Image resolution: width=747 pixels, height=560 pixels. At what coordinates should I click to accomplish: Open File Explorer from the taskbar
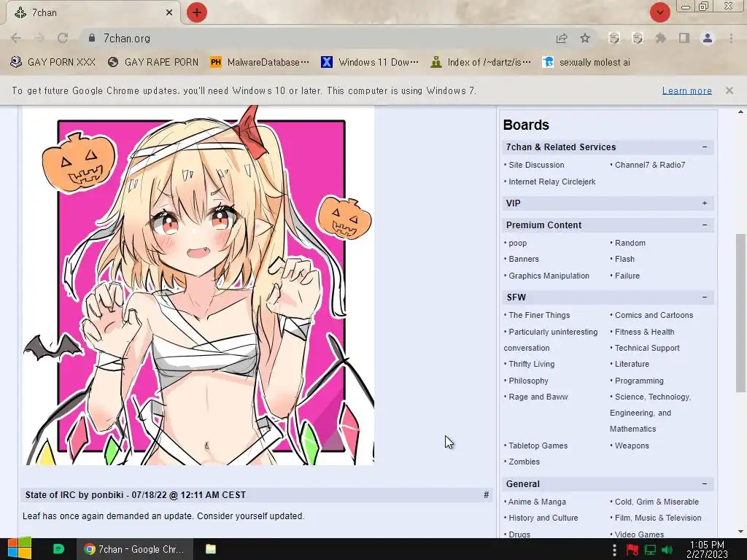211,549
